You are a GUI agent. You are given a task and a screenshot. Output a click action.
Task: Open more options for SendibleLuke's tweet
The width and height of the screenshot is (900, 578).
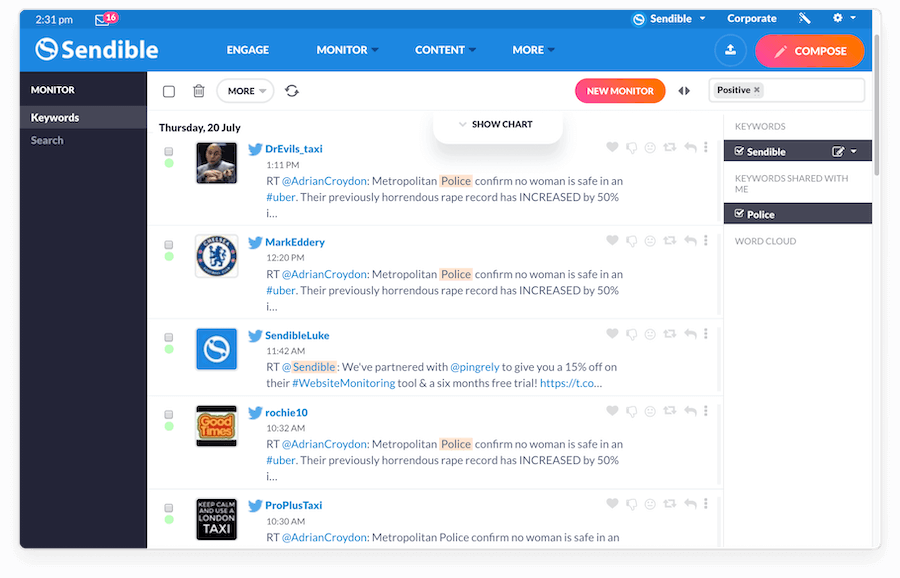706,333
